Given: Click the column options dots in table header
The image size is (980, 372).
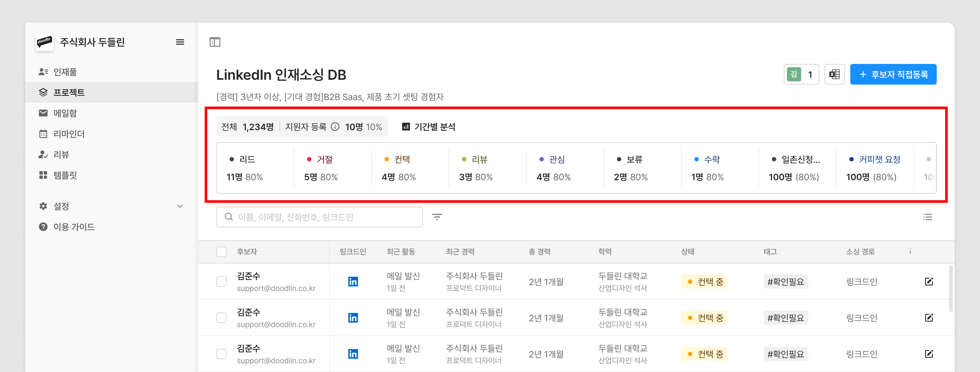Looking at the screenshot, I should click(x=910, y=251).
